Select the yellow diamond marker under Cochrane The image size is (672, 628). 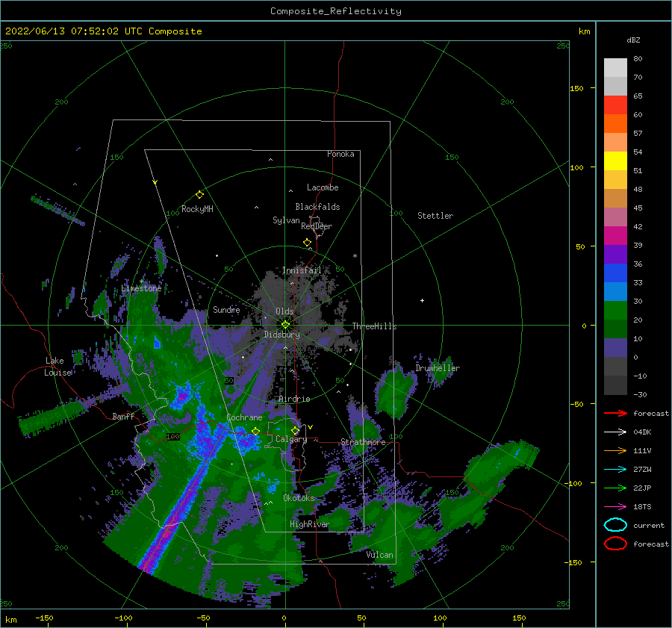(255, 432)
